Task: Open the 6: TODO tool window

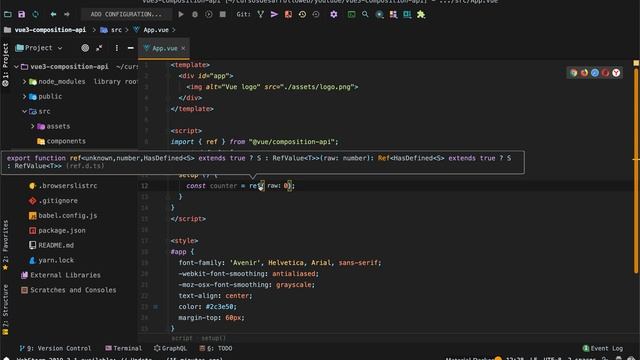Action: tap(216, 348)
